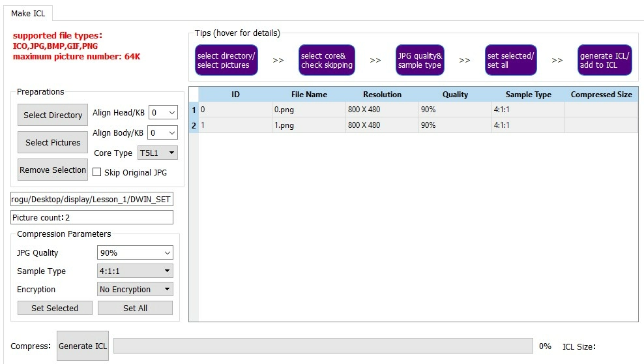Click the 'JPG quality & sample type' tip

(420, 60)
